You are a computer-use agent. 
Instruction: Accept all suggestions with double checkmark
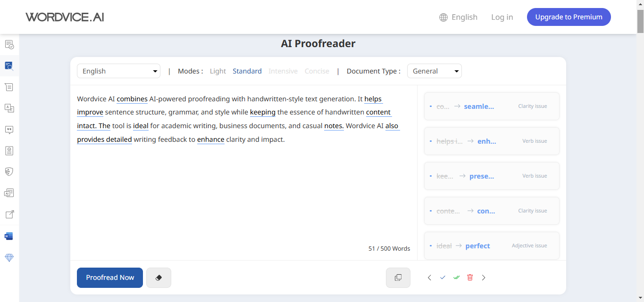456,278
